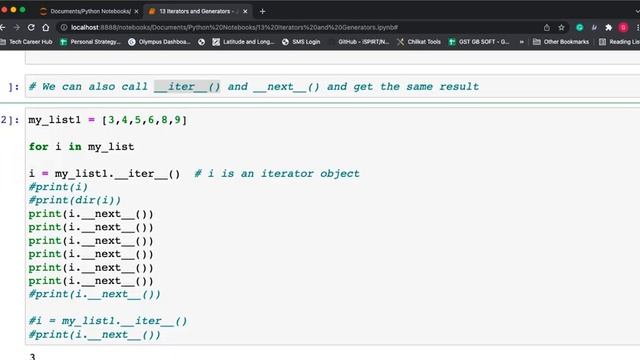
Task: Click the line my_list1 = [3,4,5,6,8,9]
Action: click(108, 120)
